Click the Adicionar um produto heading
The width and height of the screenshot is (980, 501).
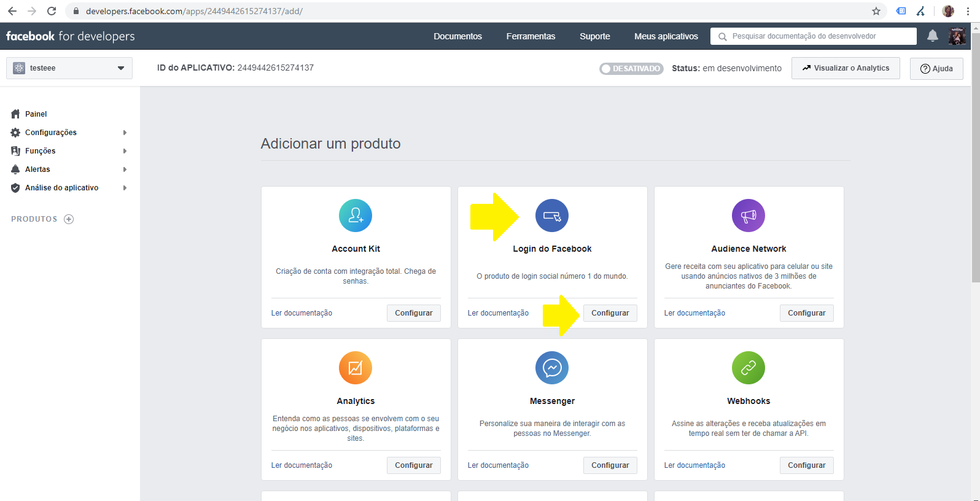[330, 144]
